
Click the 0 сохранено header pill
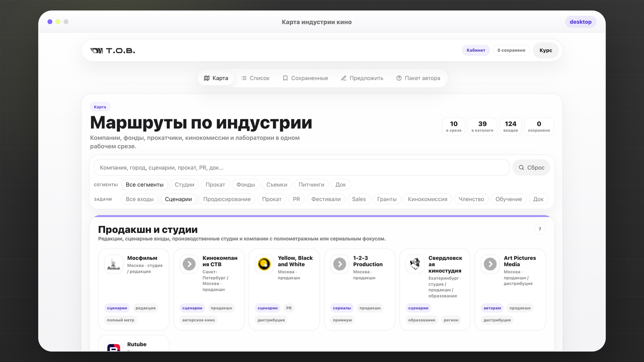pyautogui.click(x=511, y=50)
